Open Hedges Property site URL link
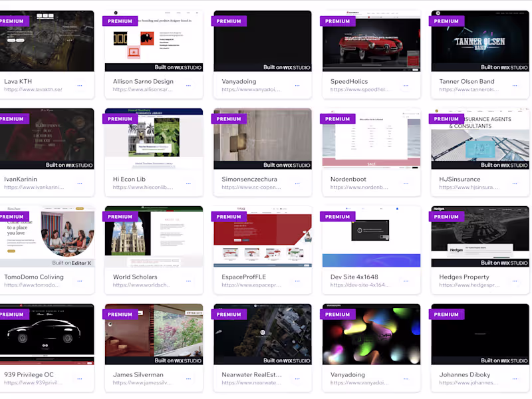Viewport: 532px width, 399px height. [x=469, y=285]
